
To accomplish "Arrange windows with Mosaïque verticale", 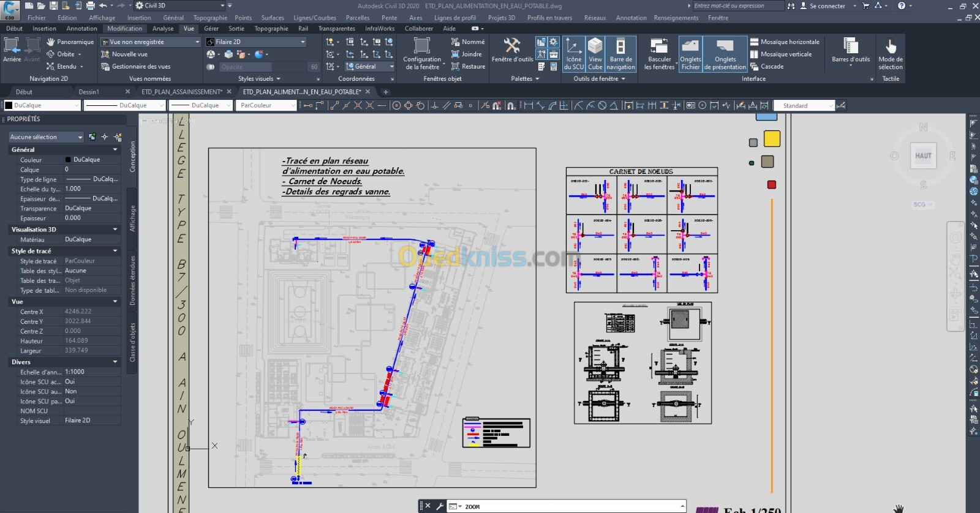I will pos(781,54).
